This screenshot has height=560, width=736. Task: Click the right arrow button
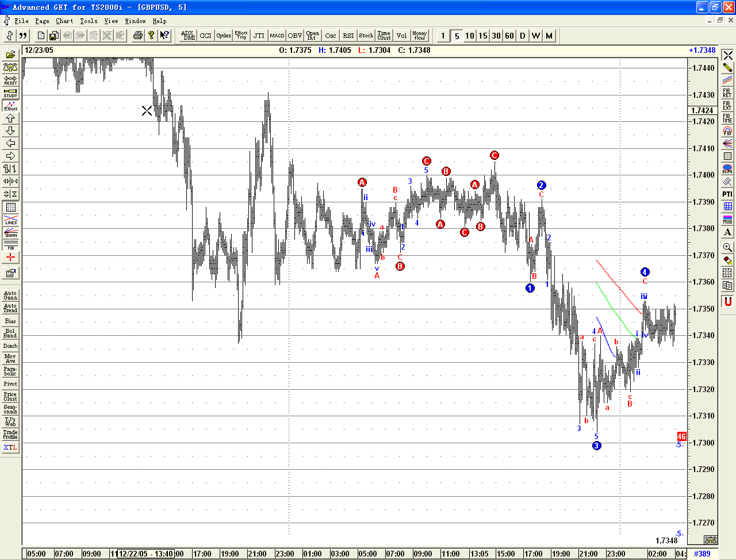(10, 156)
